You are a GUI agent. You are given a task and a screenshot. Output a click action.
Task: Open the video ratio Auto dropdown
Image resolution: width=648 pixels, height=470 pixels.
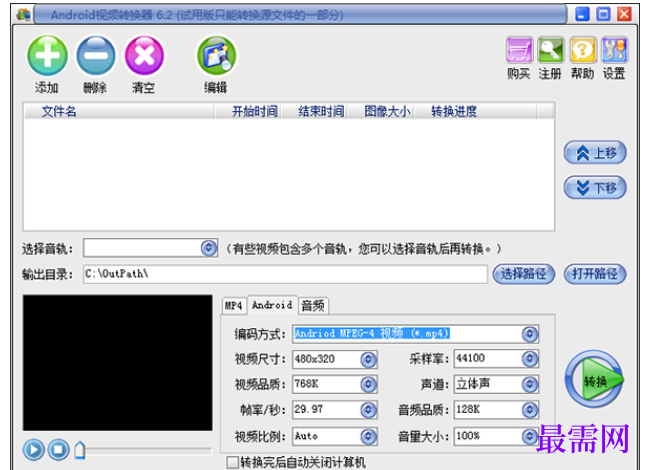coord(368,436)
